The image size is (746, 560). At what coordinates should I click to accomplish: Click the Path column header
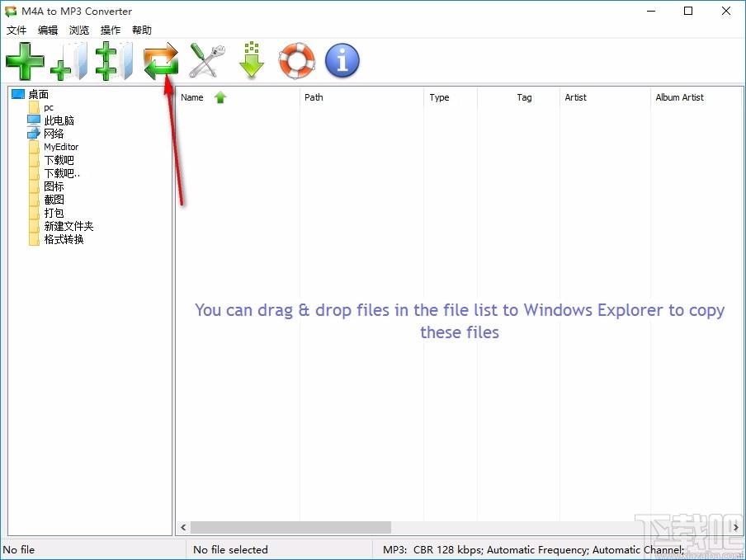[361, 97]
